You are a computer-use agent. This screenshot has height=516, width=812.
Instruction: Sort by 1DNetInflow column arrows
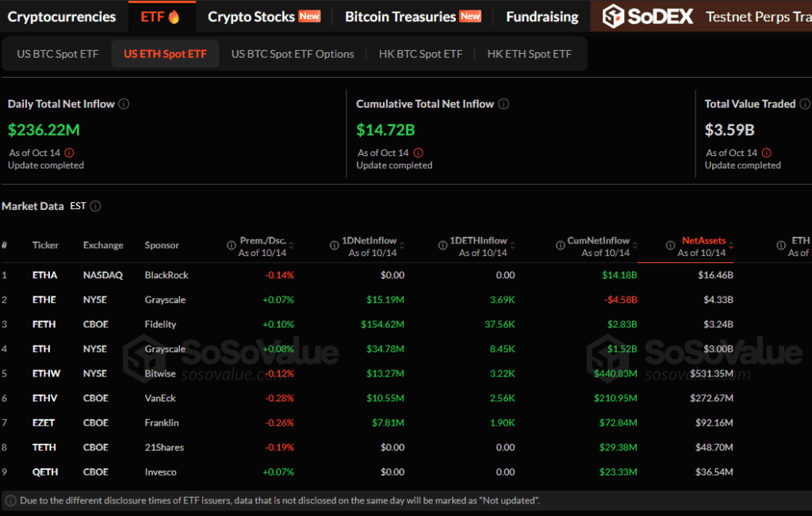pyautogui.click(x=402, y=246)
